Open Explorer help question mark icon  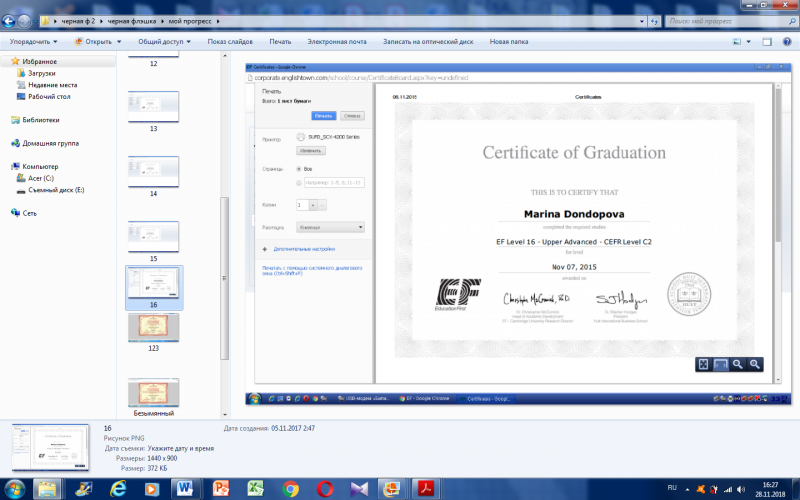pyautogui.click(x=787, y=42)
